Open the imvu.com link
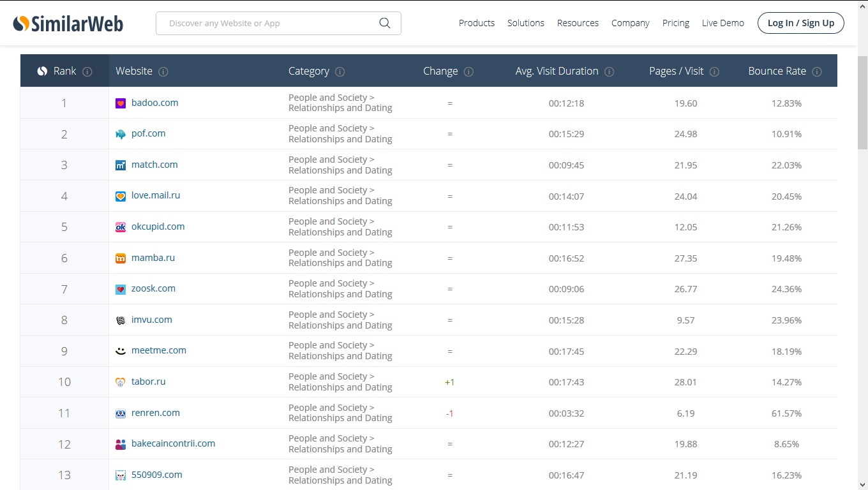 pos(152,320)
